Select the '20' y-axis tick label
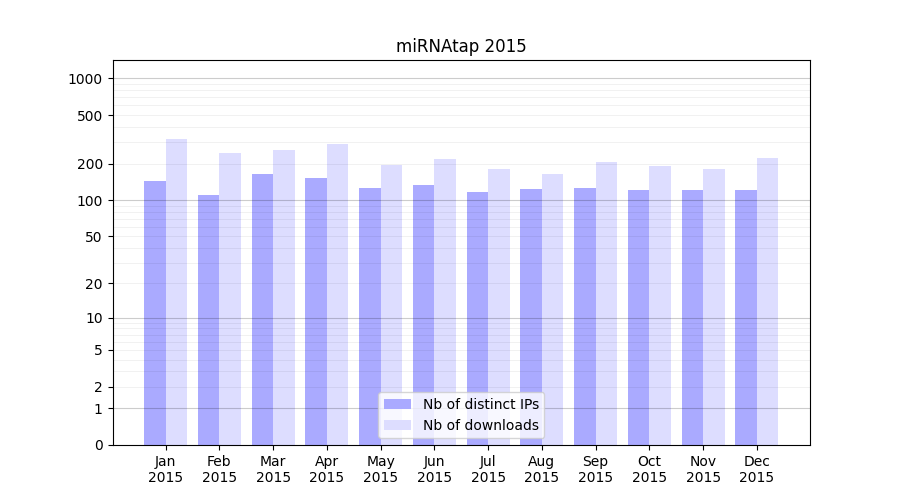Screen dimensions: 900x500 94,284
